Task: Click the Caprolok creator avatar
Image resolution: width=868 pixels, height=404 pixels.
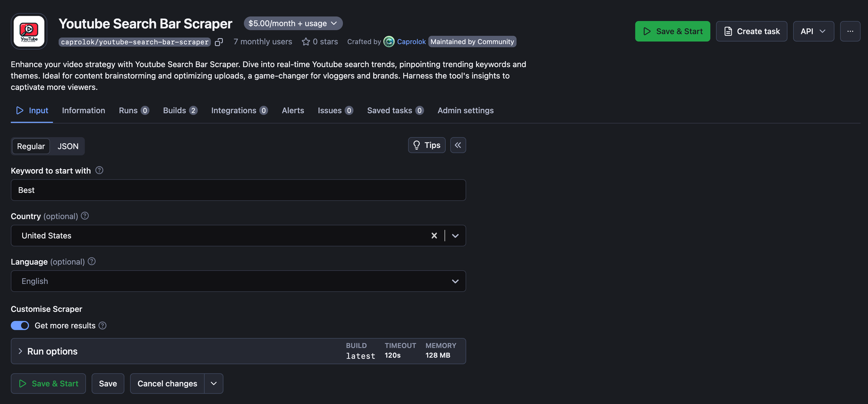Action: 389,42
